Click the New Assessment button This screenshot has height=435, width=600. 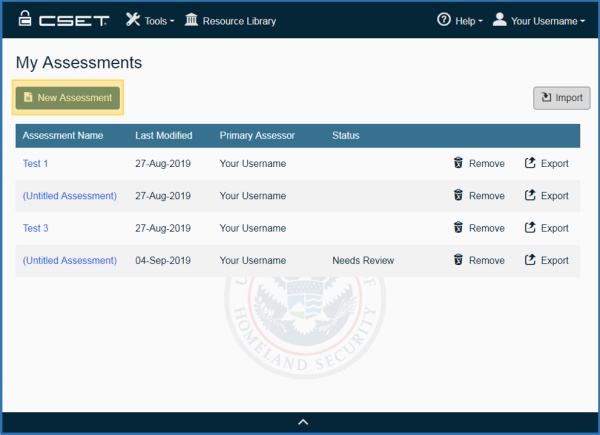67,98
